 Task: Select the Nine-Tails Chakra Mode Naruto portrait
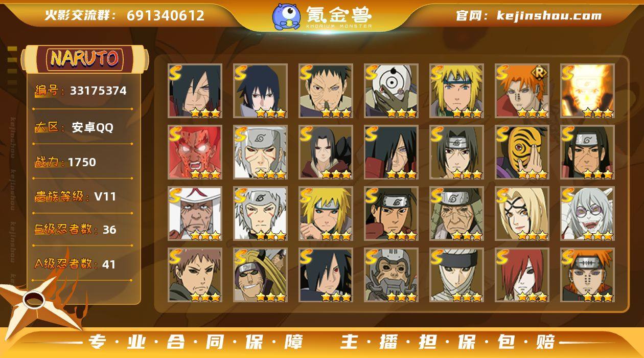587,91
